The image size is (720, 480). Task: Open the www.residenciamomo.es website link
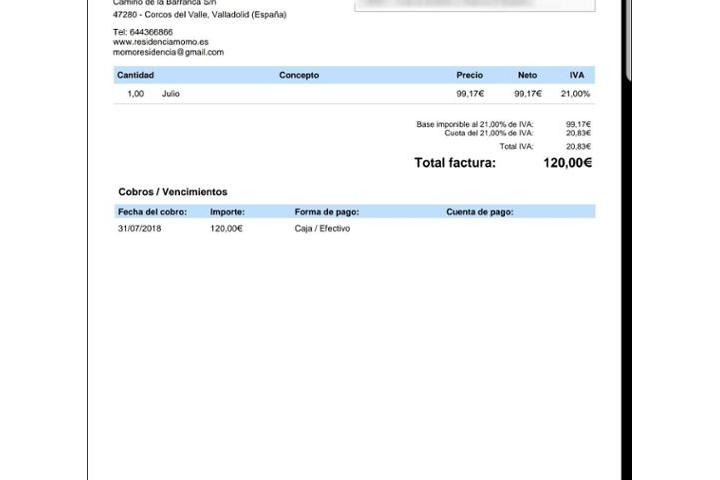pyautogui.click(x=160, y=42)
